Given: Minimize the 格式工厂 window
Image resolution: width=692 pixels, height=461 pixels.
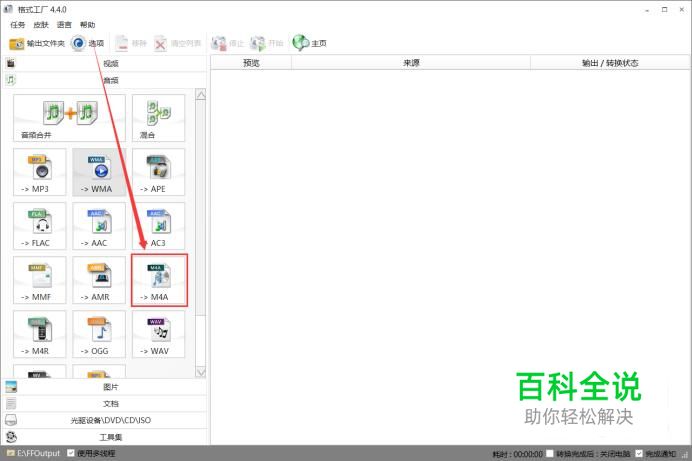Looking at the screenshot, I should click(647, 10).
